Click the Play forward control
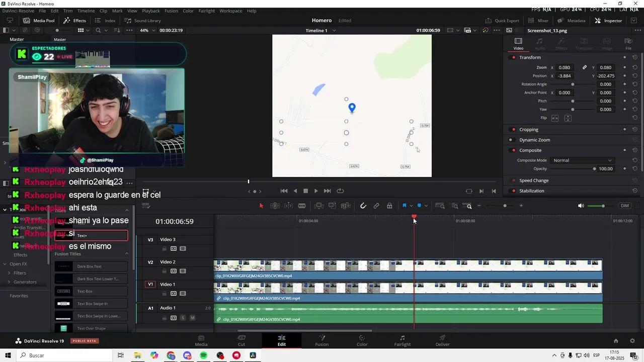Screen dimensions: 644x362 316,191
